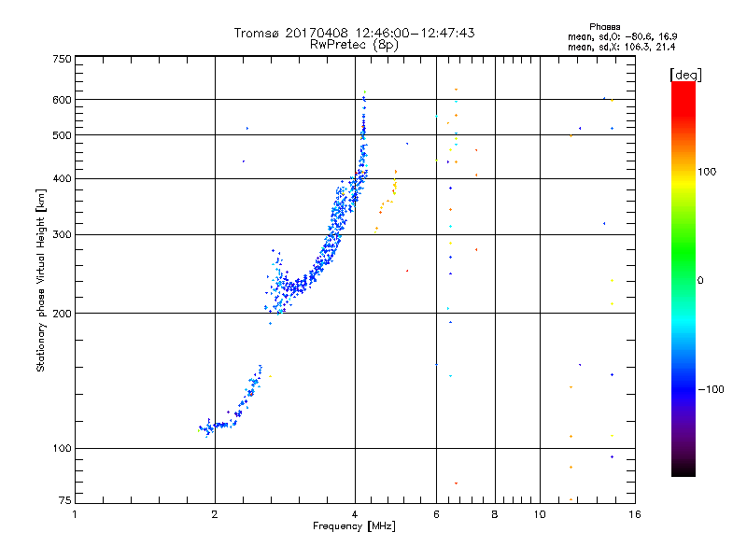Click the '200' height axis tick label
This screenshot has height=560, width=747.
pos(62,314)
